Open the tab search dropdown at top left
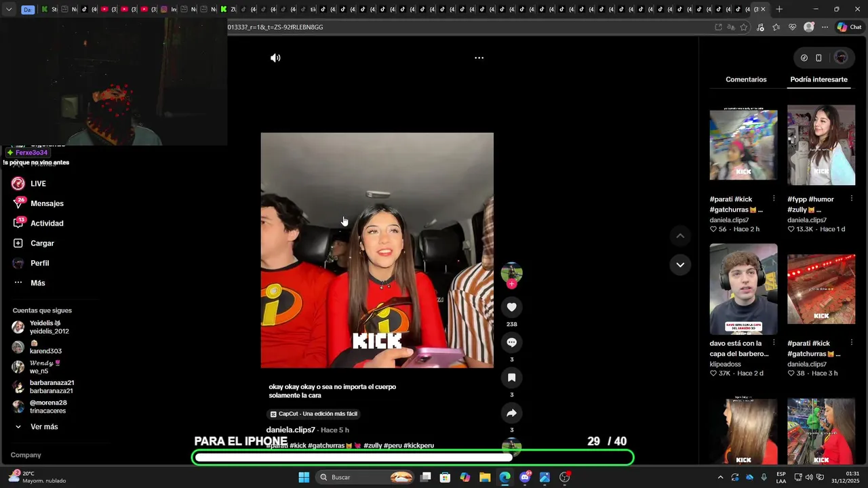This screenshot has height=488, width=868. click(9, 9)
